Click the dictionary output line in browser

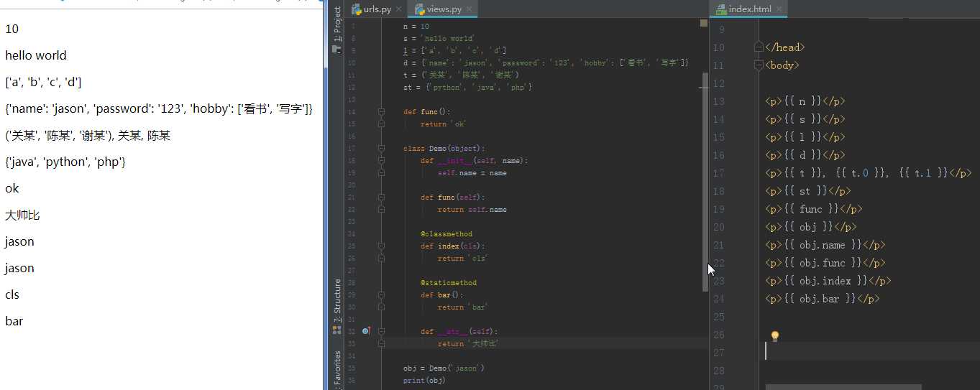click(x=159, y=108)
